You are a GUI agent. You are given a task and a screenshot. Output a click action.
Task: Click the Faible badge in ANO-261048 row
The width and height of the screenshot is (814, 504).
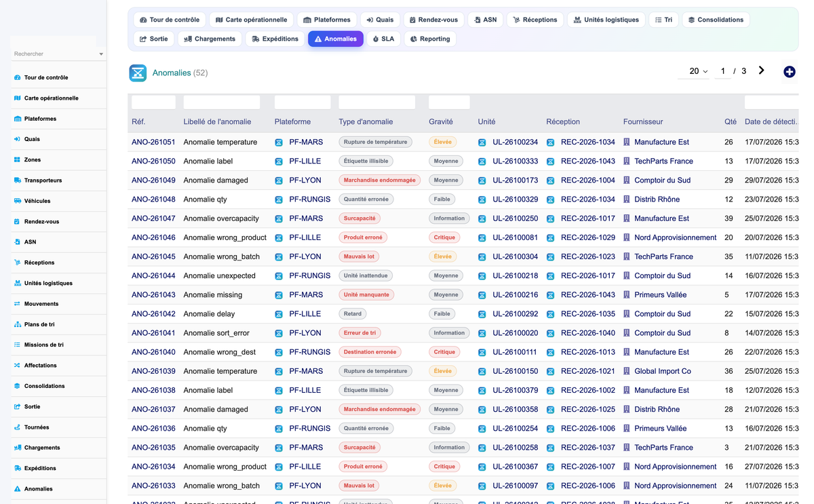[442, 199]
